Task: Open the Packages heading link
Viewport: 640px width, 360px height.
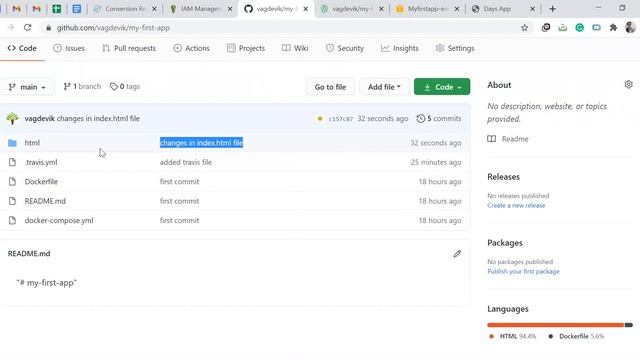Action: coord(505,243)
